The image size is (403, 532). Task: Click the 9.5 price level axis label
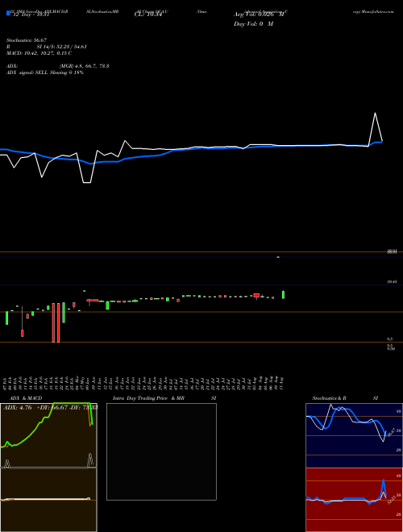pyautogui.click(x=389, y=339)
